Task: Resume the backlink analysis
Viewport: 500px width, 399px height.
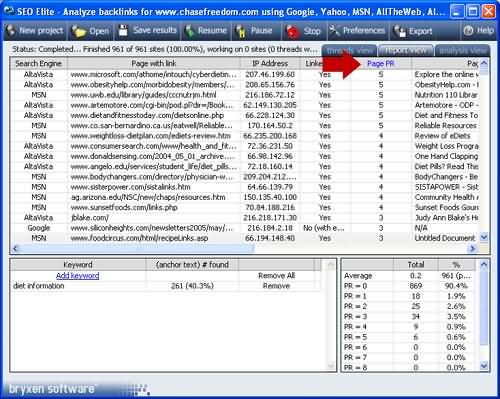Action: (206, 31)
